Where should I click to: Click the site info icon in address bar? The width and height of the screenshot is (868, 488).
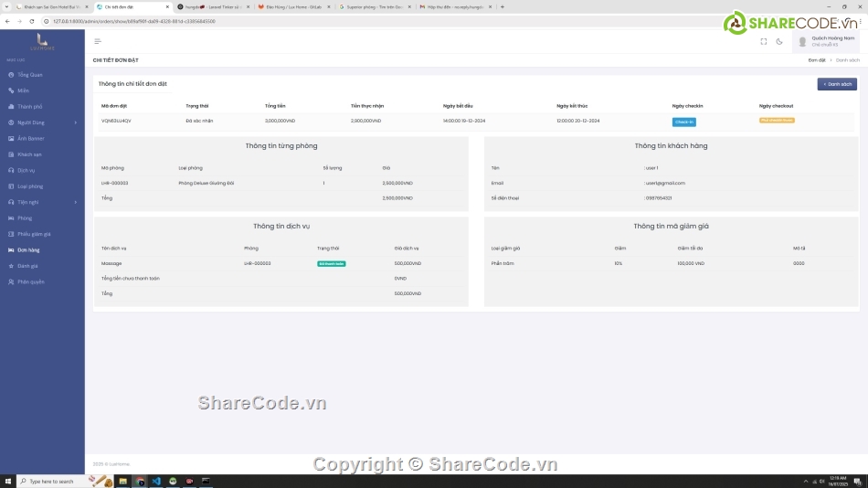pyautogui.click(x=47, y=22)
